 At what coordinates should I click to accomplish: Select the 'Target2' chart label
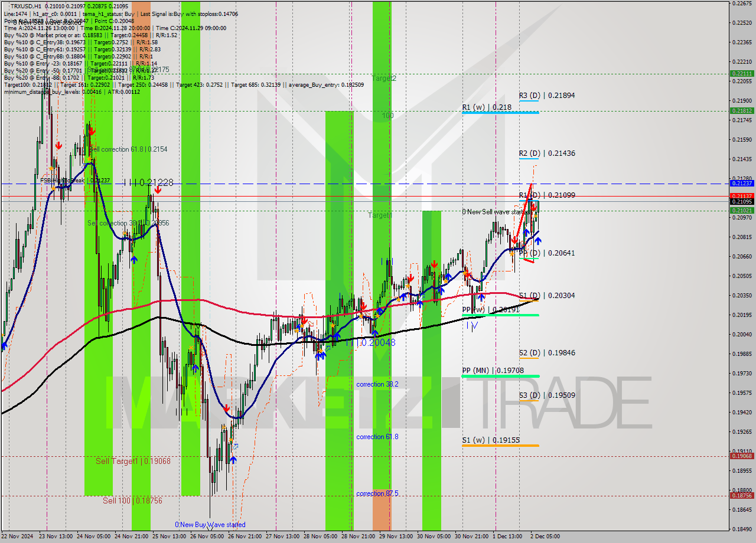(x=384, y=78)
